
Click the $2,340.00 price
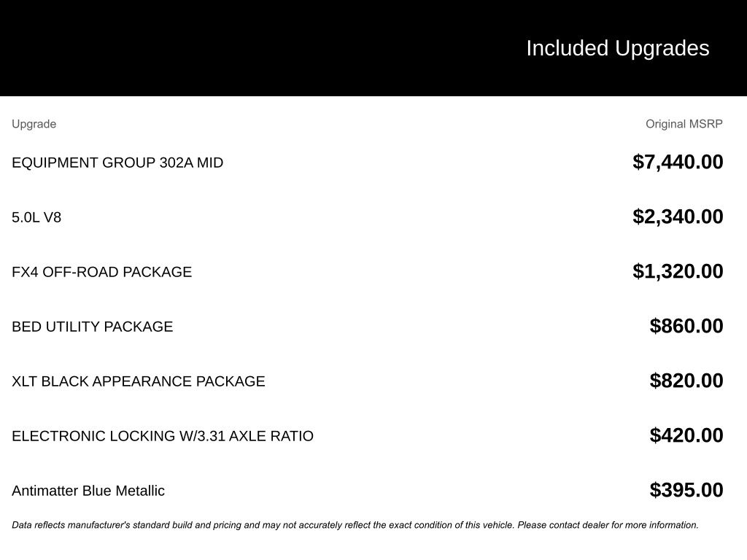pyautogui.click(x=678, y=217)
